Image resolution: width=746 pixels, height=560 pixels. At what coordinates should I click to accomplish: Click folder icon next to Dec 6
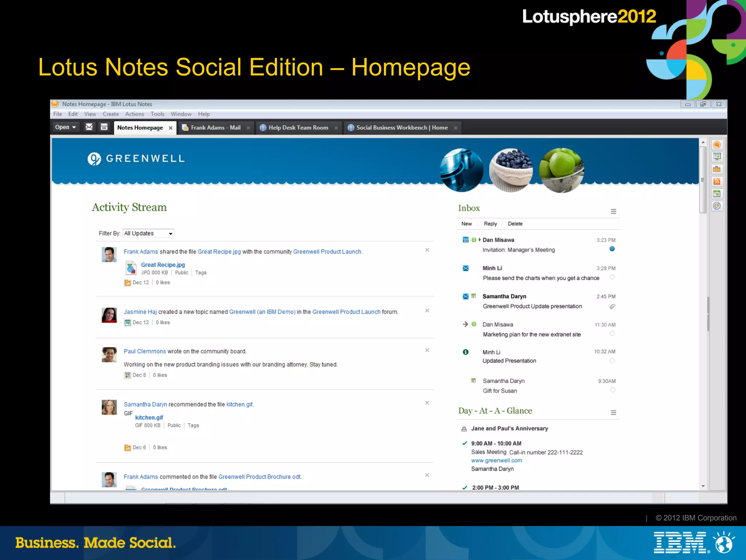(127, 448)
